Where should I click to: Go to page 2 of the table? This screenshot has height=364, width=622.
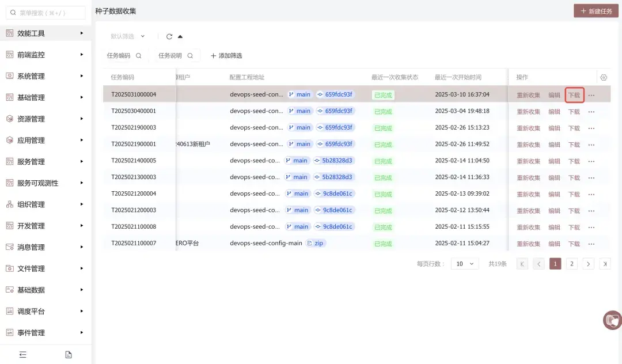(x=572, y=264)
